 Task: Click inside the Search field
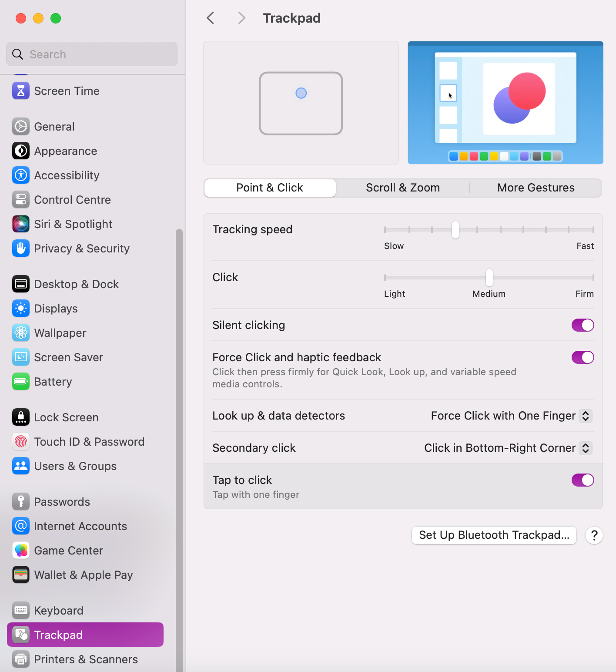coord(91,54)
